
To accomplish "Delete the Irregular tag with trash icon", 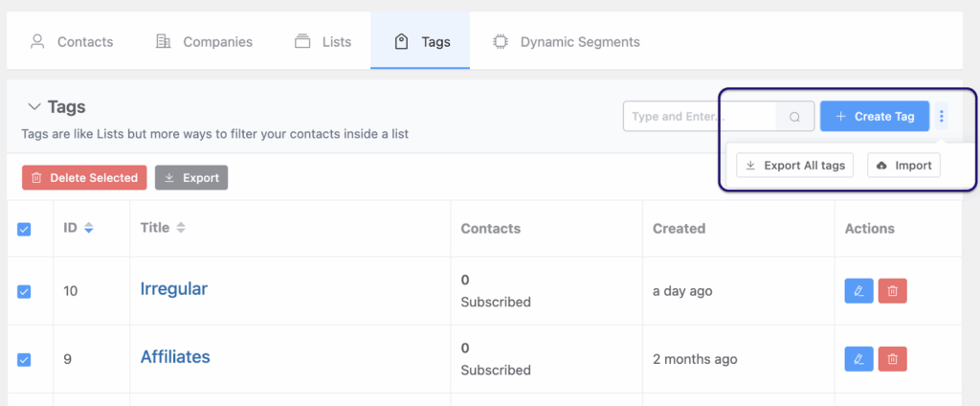I will [x=893, y=291].
